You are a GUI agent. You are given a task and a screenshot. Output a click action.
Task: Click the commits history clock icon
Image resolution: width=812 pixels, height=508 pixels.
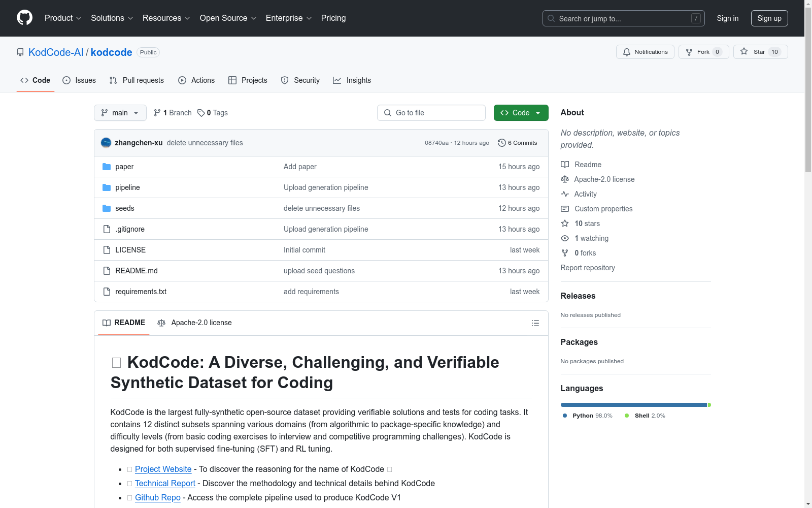click(502, 143)
